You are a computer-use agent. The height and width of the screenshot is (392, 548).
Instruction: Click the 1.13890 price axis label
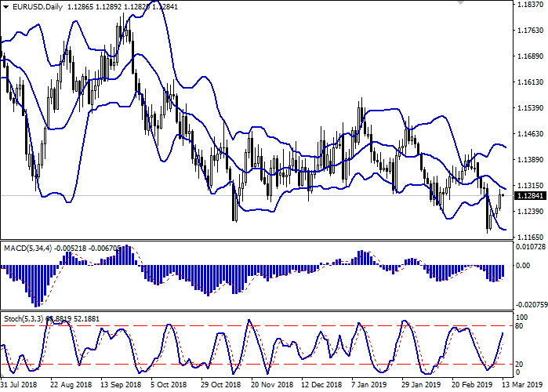(x=531, y=159)
